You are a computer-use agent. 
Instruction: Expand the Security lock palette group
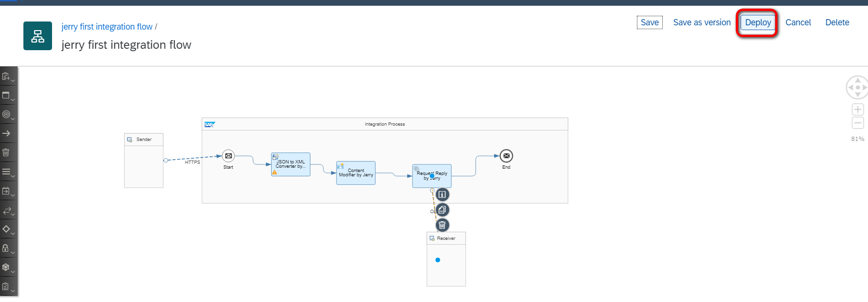tap(8, 248)
